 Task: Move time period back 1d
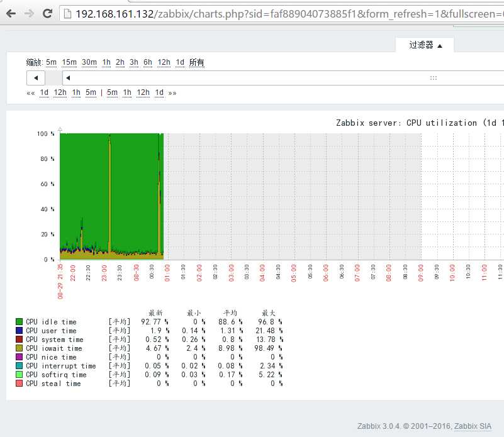pyautogui.click(x=44, y=93)
